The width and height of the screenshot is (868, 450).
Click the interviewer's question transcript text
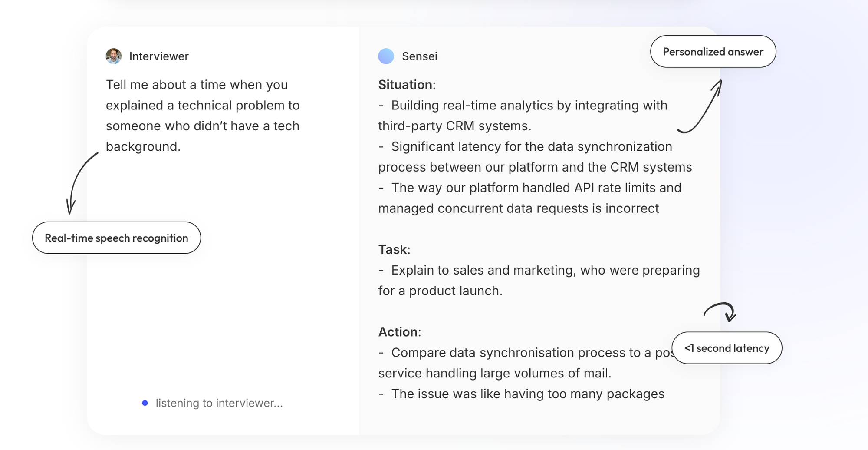pyautogui.click(x=203, y=116)
